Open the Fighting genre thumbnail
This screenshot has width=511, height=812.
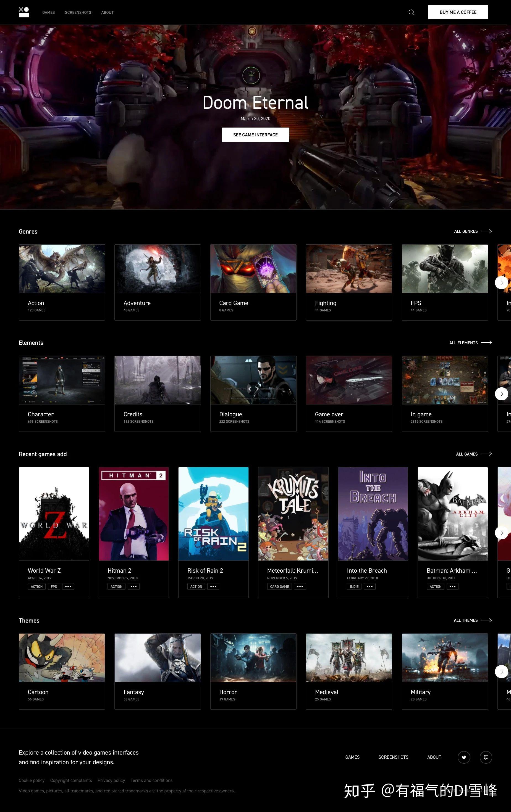coord(349,269)
